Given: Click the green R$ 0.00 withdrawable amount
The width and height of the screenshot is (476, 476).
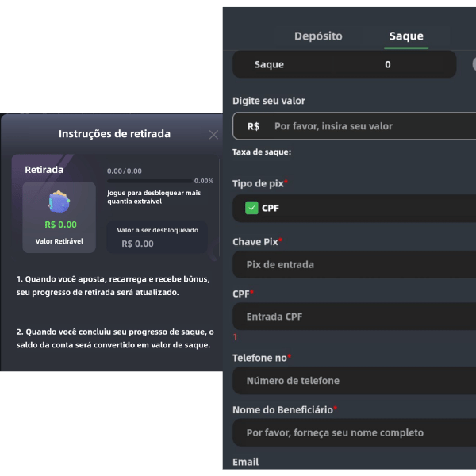Looking at the screenshot, I should [60, 225].
